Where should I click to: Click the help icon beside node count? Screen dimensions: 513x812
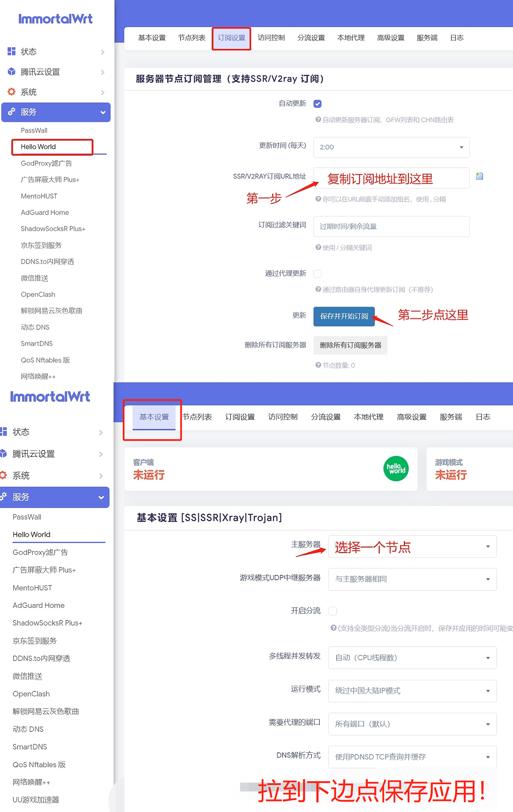[318, 365]
